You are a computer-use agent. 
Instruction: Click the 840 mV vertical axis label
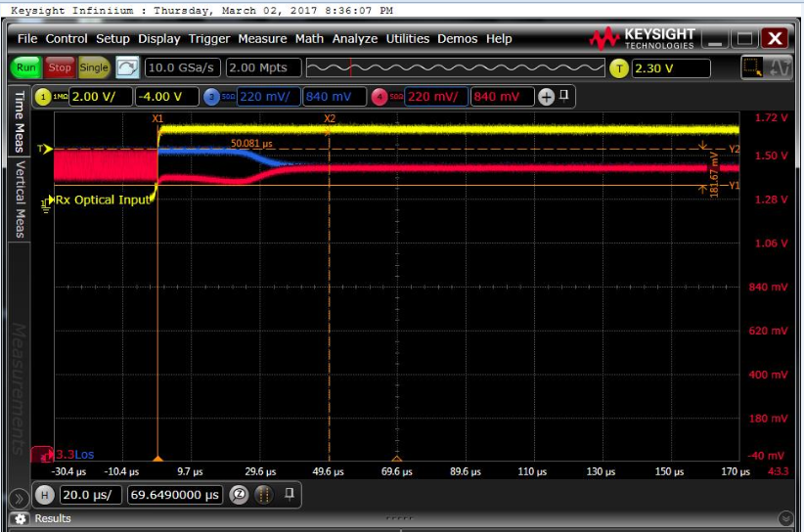pos(768,287)
